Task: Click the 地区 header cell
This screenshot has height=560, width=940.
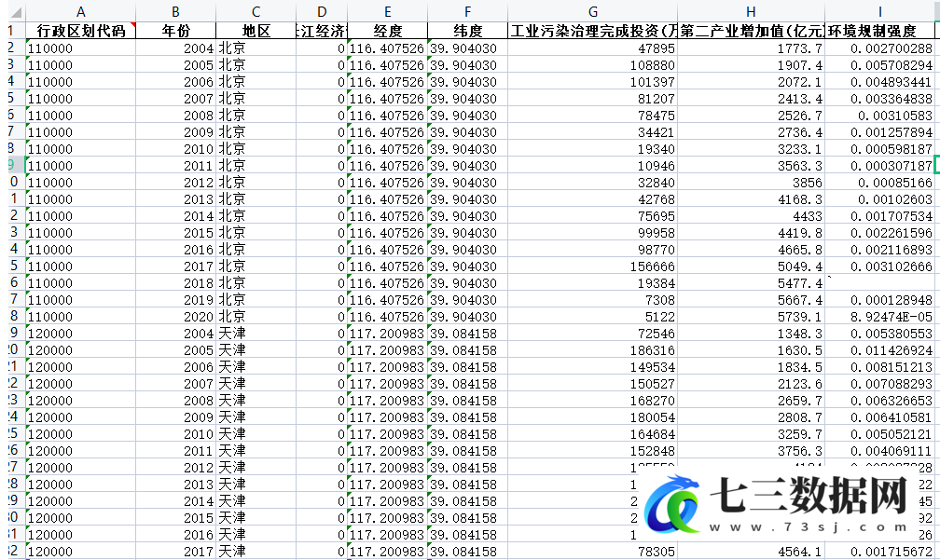Action: 256,31
